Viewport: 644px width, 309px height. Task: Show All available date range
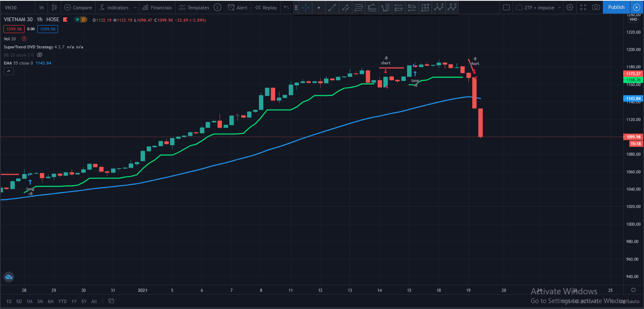point(94,301)
